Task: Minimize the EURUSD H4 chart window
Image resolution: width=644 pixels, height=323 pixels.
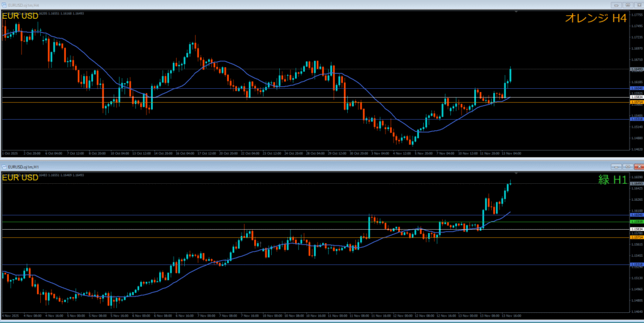Action: pyautogui.click(x=616, y=4)
